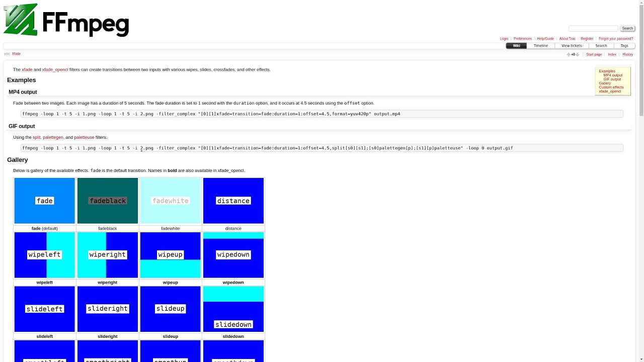
Task: Open the wipedown transition preview thumbnail
Action: coord(233,255)
